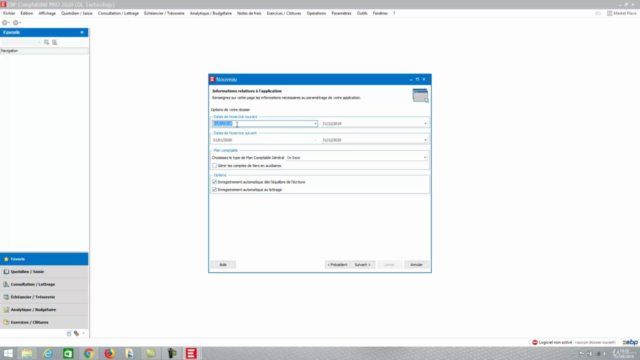Click the '< Précédent' button
Image resolution: width=640 pixels, height=360 pixels.
tap(337, 265)
